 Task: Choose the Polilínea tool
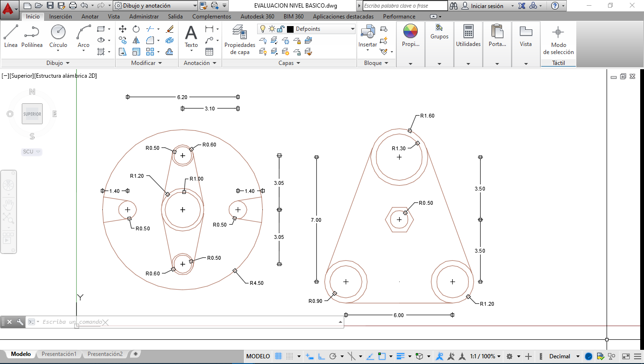tap(32, 36)
